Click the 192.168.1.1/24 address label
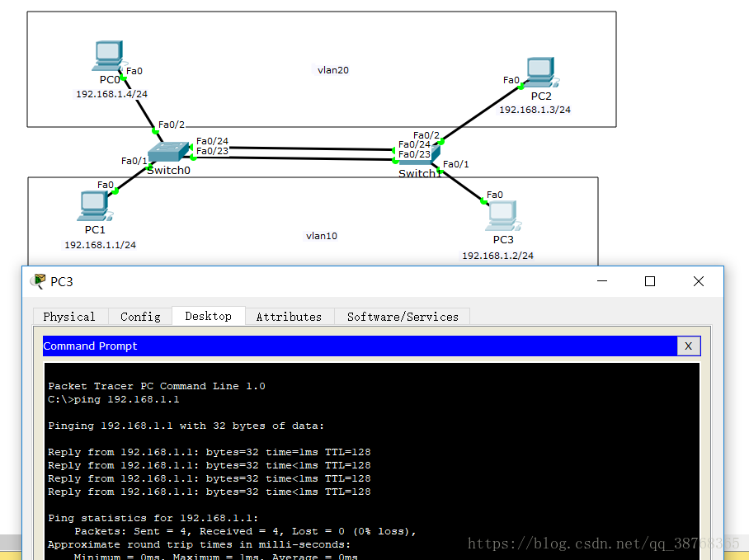 tap(101, 245)
